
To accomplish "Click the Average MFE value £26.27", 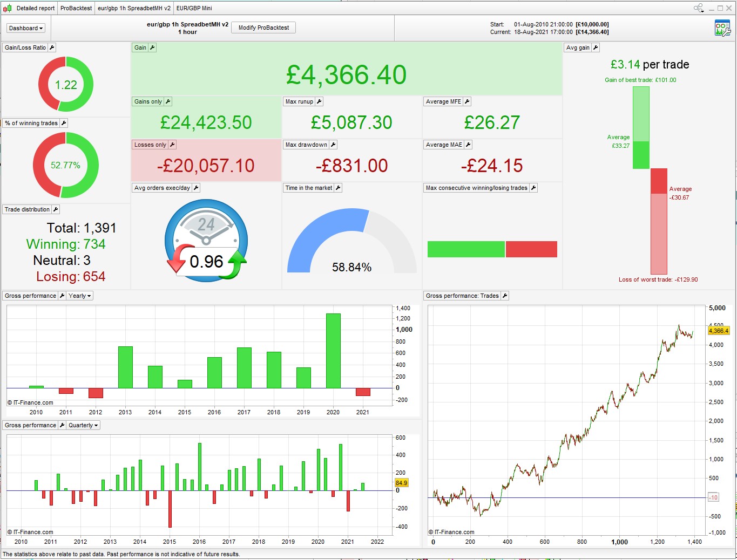I will [492, 122].
